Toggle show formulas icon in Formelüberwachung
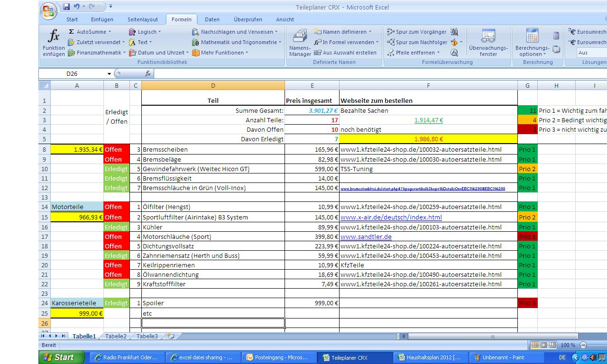Viewport: 607px width, 364px height. (454, 32)
